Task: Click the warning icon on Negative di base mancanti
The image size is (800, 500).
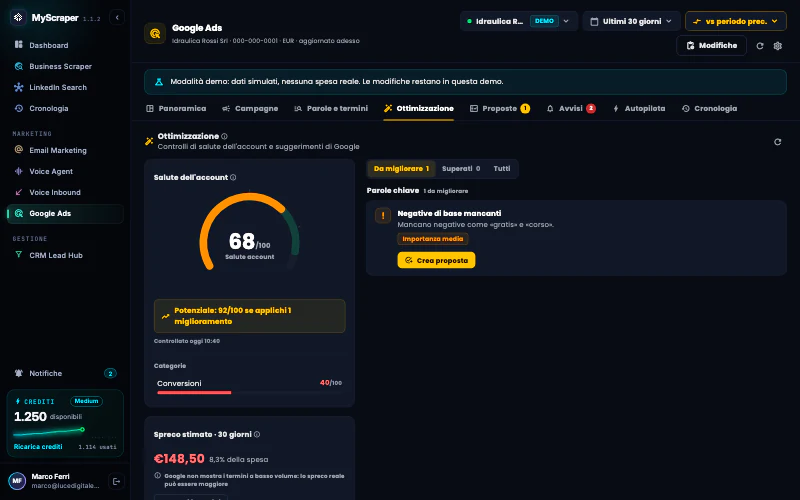Action: coord(383,215)
